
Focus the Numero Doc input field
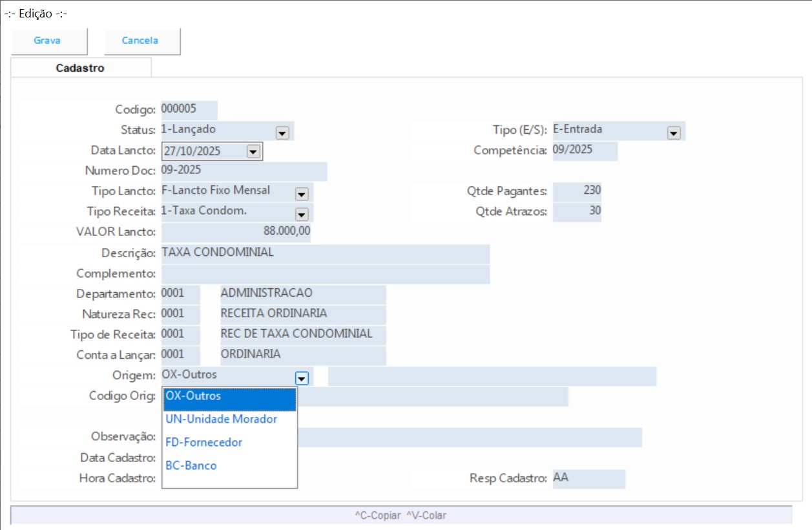(x=244, y=171)
